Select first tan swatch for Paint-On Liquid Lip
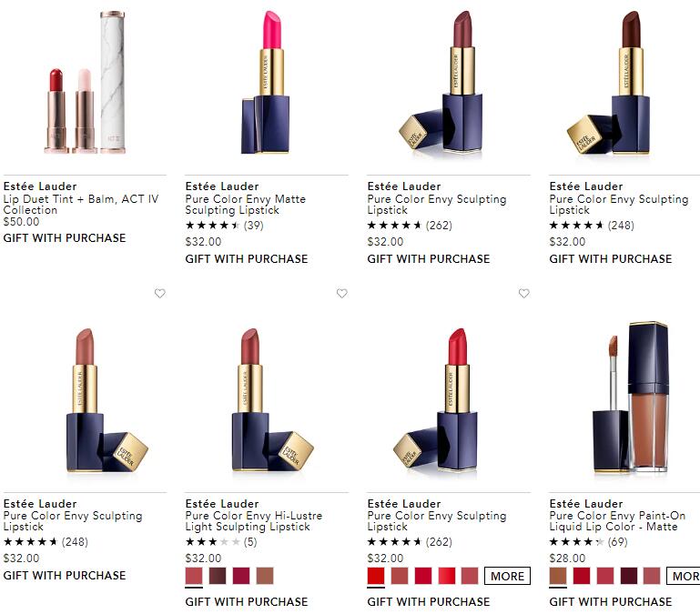The width and height of the screenshot is (700, 614). click(558, 576)
